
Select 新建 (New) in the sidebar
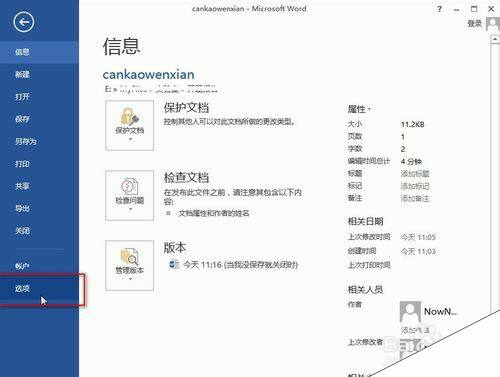(39, 74)
